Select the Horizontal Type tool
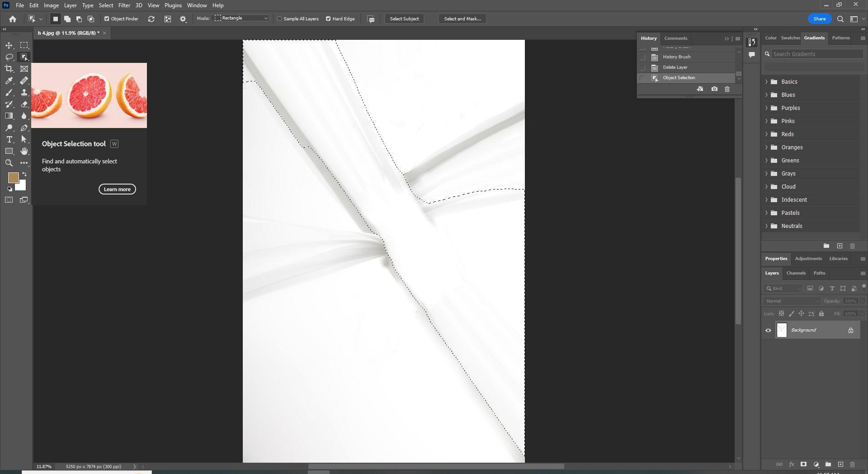This screenshot has width=868, height=474. pos(9,139)
